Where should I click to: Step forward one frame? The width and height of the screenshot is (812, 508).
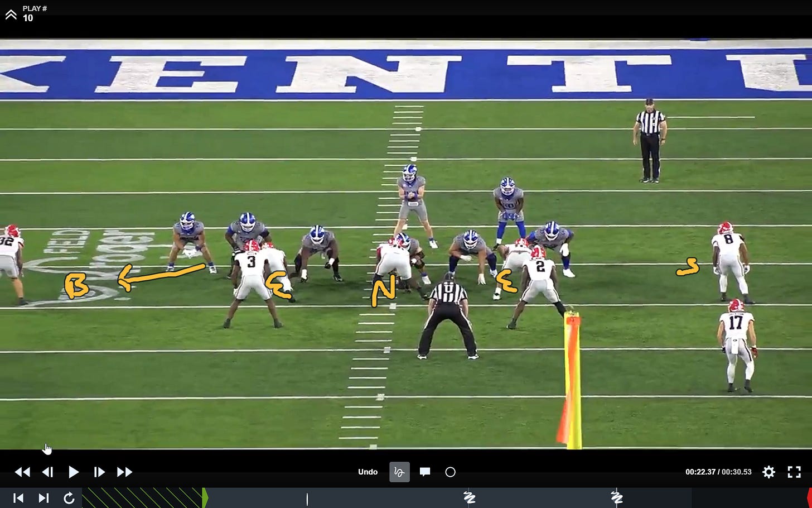tap(99, 472)
